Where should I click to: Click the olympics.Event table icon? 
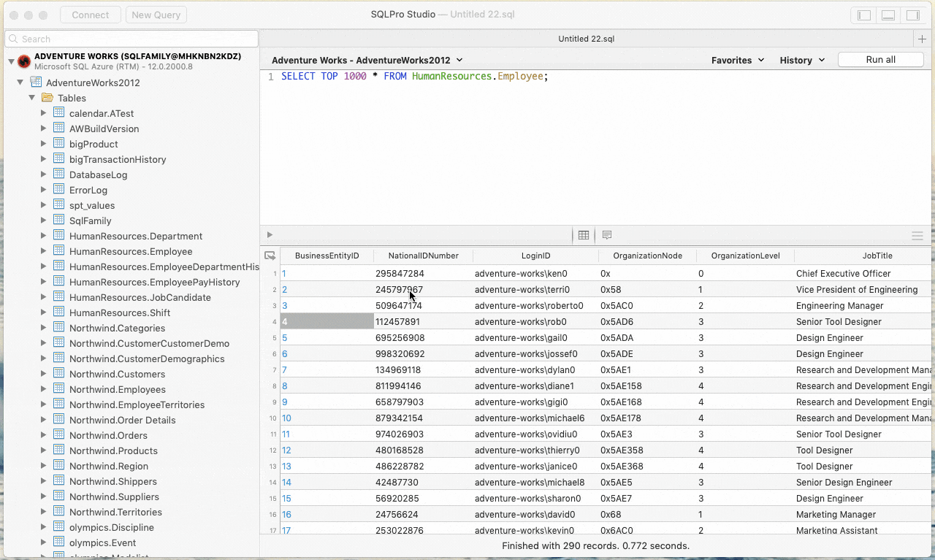[x=59, y=542]
